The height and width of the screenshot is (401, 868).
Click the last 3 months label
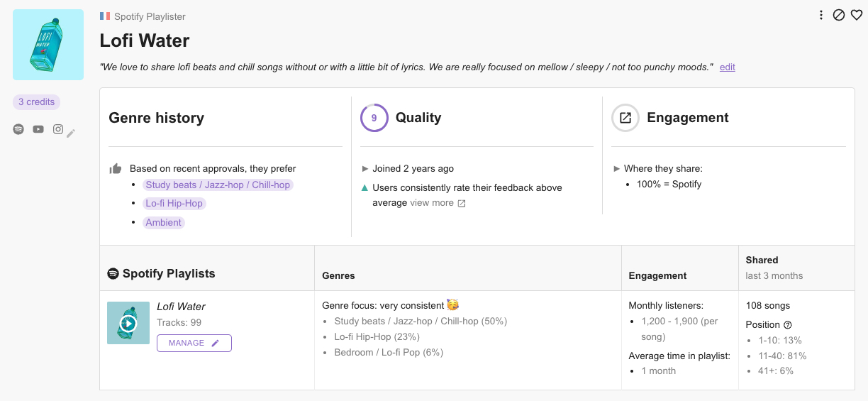(x=774, y=275)
